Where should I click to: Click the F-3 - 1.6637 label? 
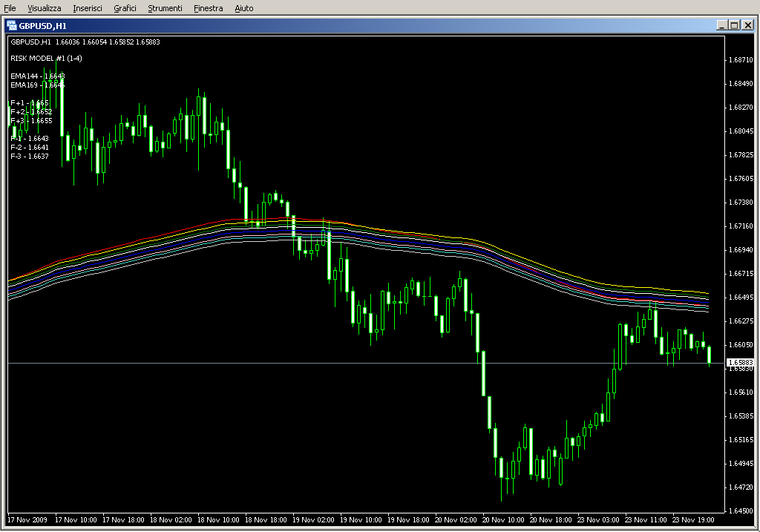click(x=30, y=156)
